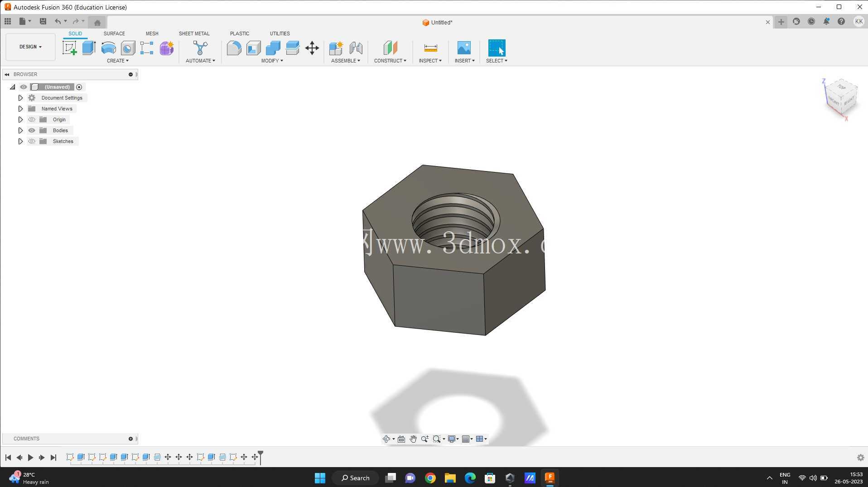Select the Combine tool

273,48
